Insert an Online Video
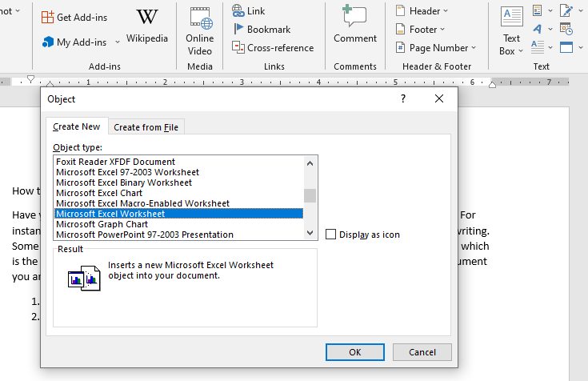The width and height of the screenshot is (588, 381). [x=200, y=32]
